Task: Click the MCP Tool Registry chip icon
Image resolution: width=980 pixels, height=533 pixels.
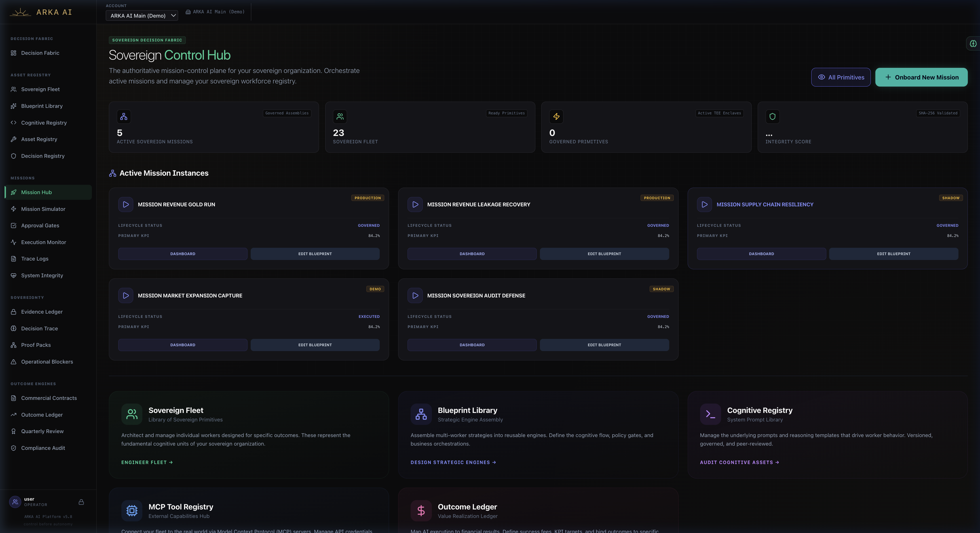Action: [x=132, y=511]
